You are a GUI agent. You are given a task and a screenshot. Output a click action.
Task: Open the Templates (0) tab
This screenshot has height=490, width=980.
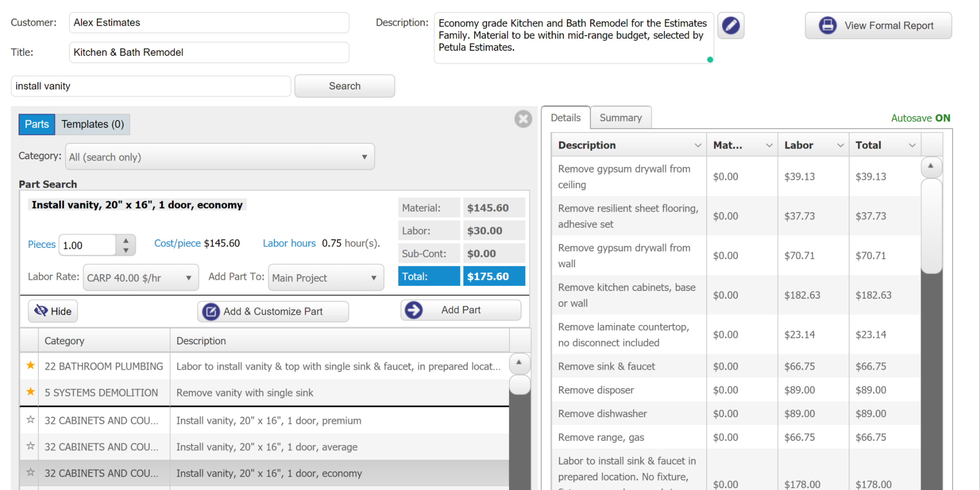point(93,124)
